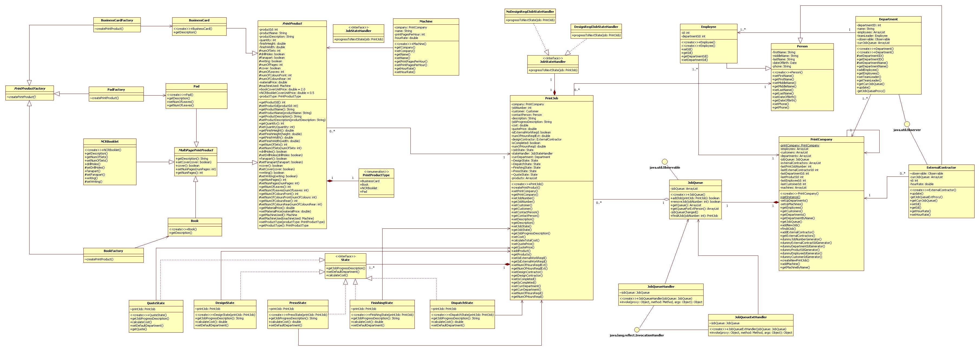The image size is (980, 351).
Task: Select the Book class title
Action: (x=194, y=221)
